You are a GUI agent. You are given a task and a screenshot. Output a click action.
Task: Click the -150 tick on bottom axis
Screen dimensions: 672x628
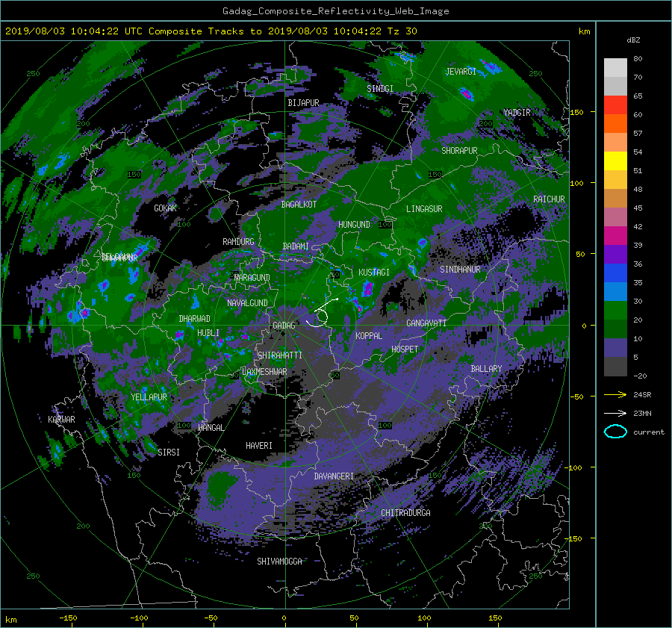(x=68, y=618)
